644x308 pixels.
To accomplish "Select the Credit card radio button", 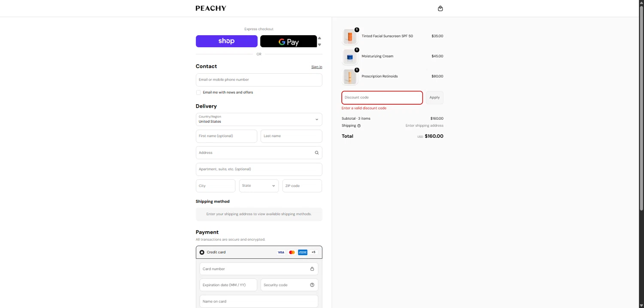I will (202, 252).
